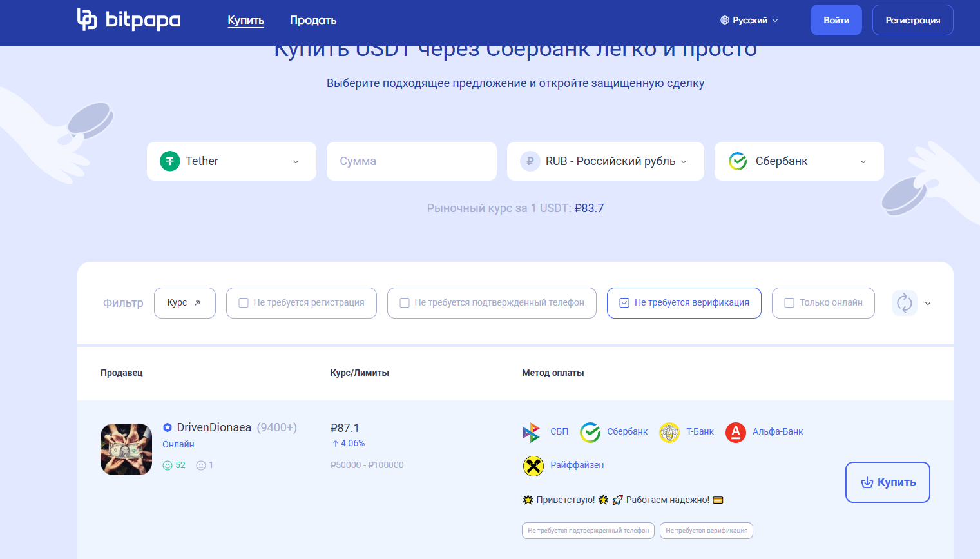The image size is (980, 559).
Task: Open the RUB currency dropdown
Action: (x=606, y=161)
